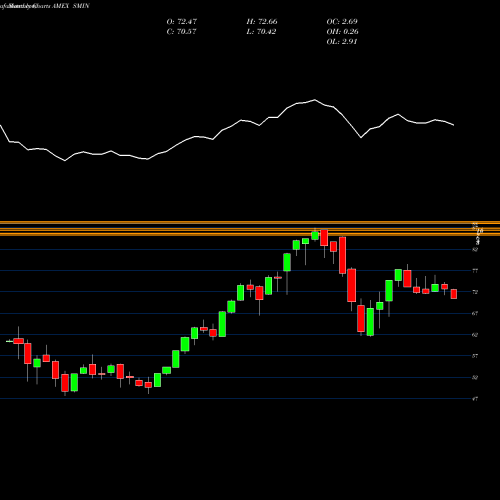Click the OC: 2.69 reading
500x500 pixels.
pos(342,22)
